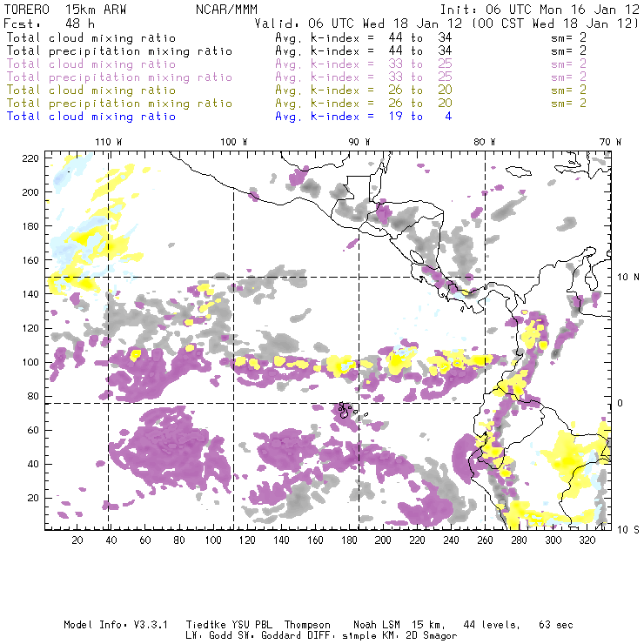The width and height of the screenshot is (644, 644).
Task: Click the "80 W" longitude label
Action: pyautogui.click(x=484, y=142)
